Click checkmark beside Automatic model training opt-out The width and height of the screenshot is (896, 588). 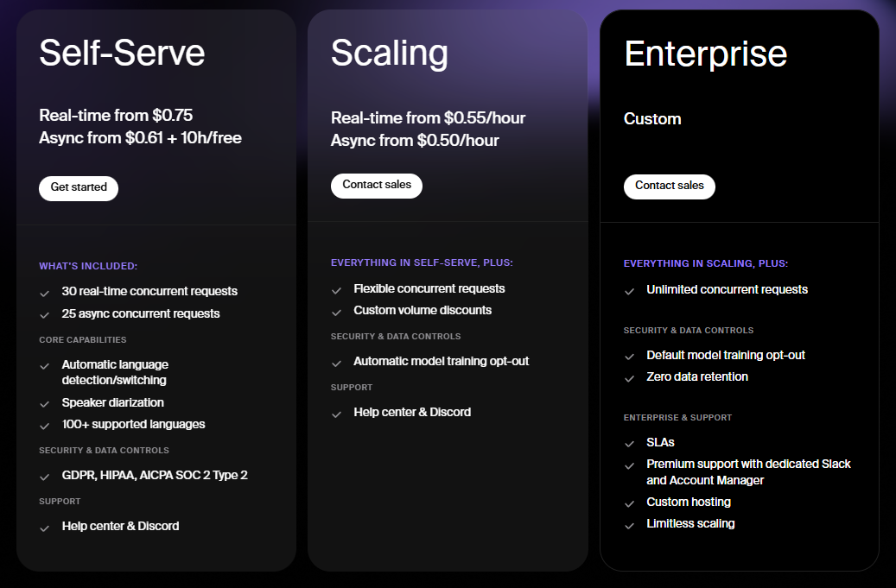click(x=337, y=364)
